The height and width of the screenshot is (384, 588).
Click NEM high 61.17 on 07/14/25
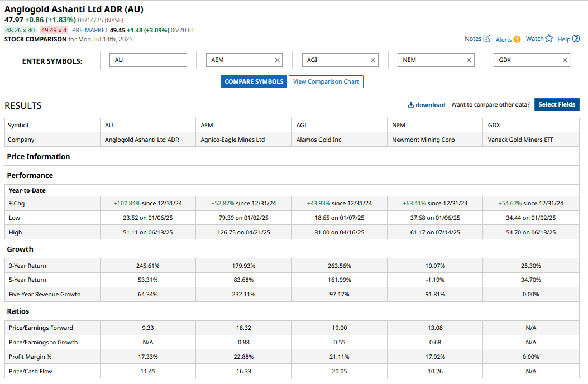click(435, 233)
